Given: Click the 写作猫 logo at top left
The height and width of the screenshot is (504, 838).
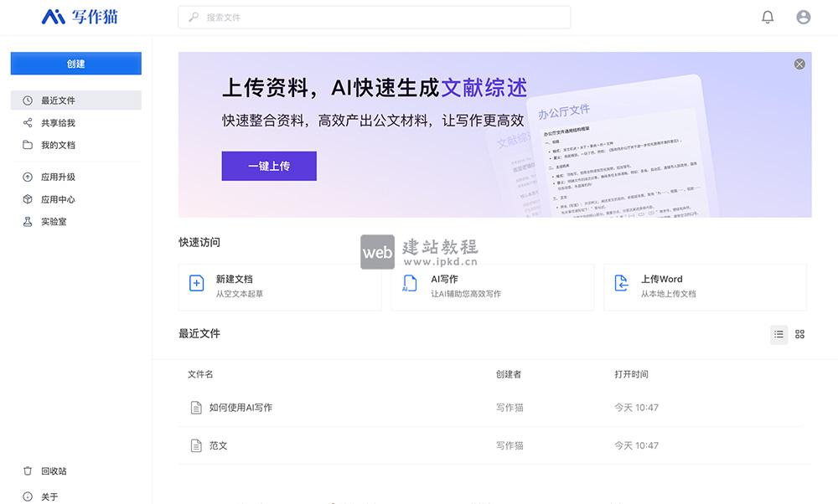Looking at the screenshot, I should pyautogui.click(x=75, y=16).
